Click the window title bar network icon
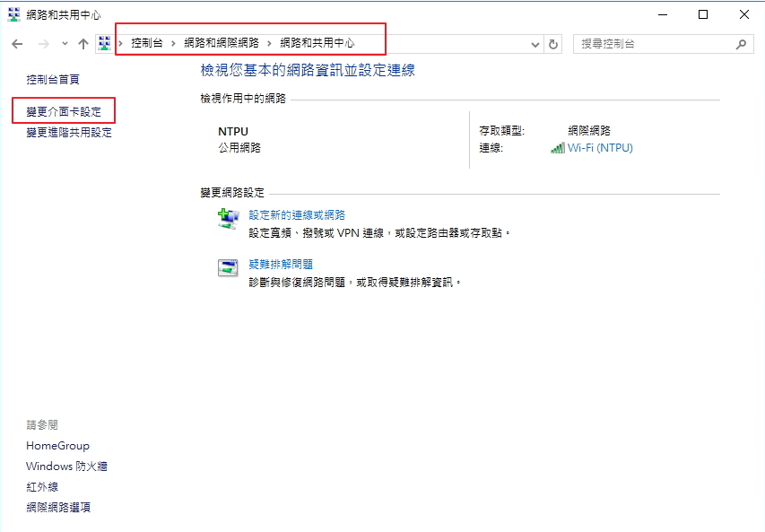Image resolution: width=765 pixels, height=532 pixels. click(x=13, y=14)
